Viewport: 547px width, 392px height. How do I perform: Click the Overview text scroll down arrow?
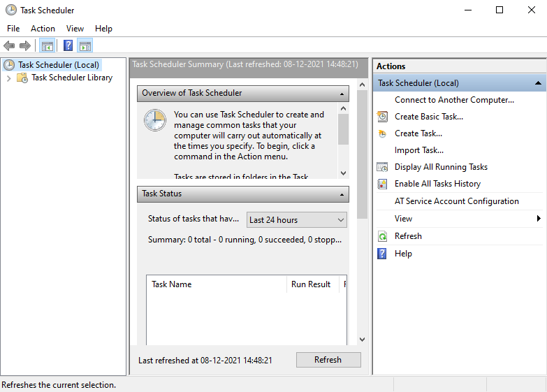click(x=343, y=173)
